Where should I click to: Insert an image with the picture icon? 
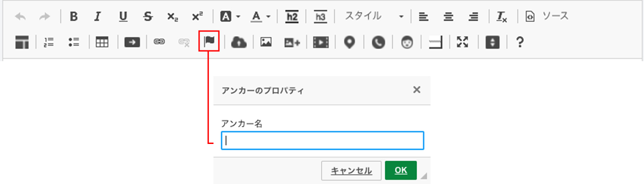point(266,42)
